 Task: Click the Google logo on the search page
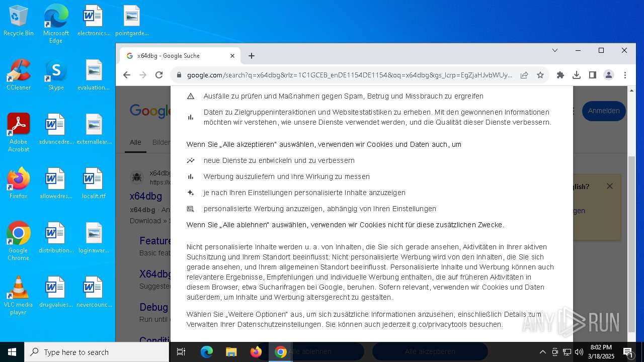coord(150,111)
